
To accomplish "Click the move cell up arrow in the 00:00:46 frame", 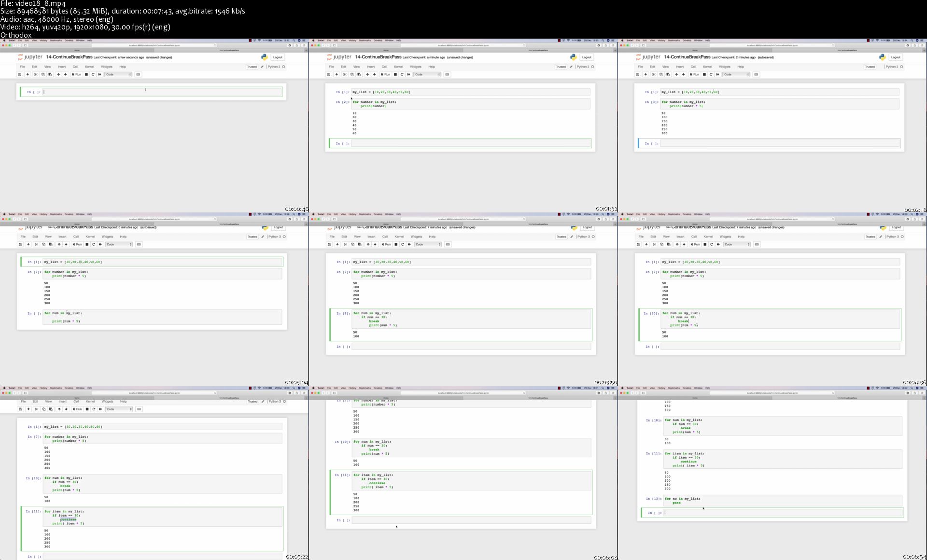I will coord(58,74).
